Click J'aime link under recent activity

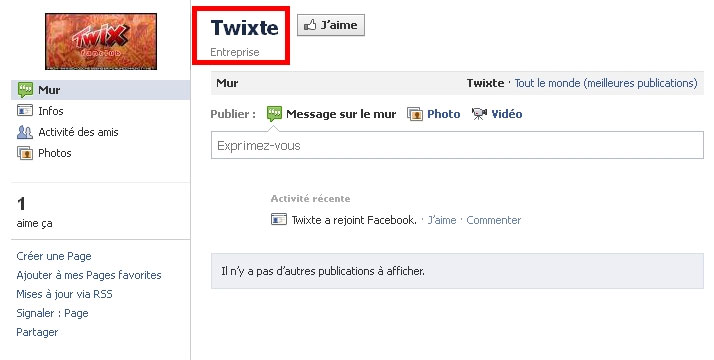pyautogui.click(x=442, y=220)
